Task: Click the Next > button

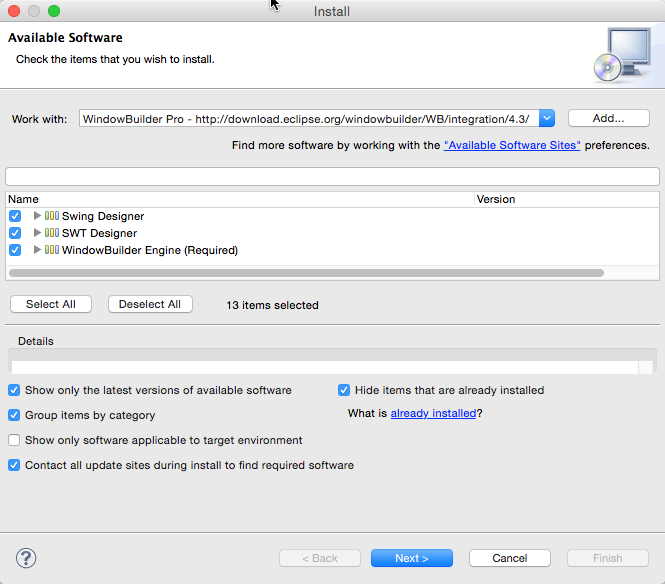Action: [x=412, y=558]
